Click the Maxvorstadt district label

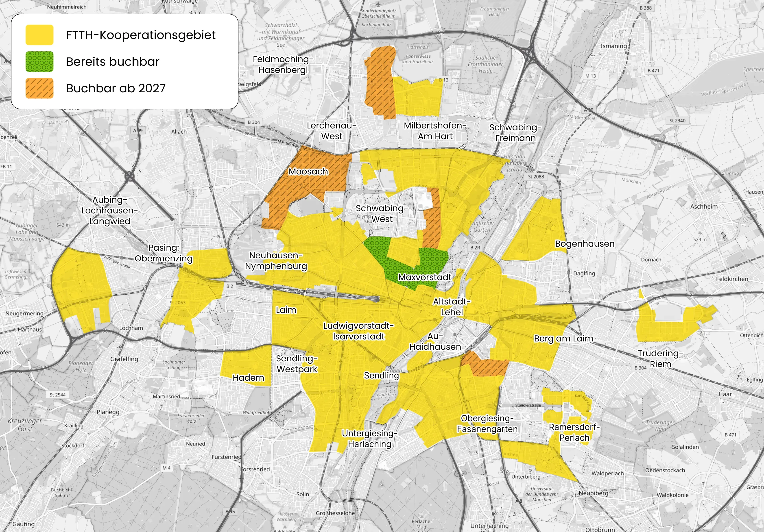tap(425, 277)
